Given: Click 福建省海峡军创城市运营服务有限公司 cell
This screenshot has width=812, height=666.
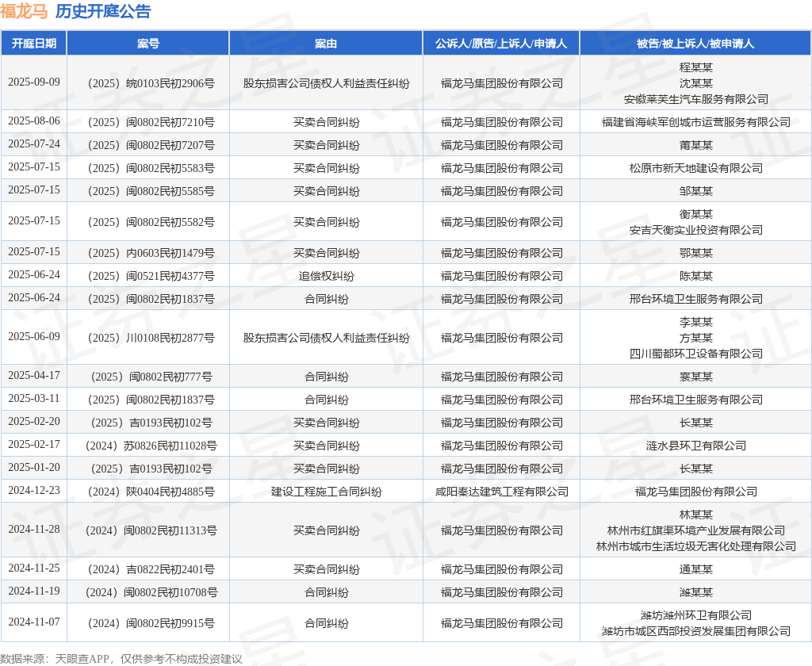Looking at the screenshot, I should 696,122.
